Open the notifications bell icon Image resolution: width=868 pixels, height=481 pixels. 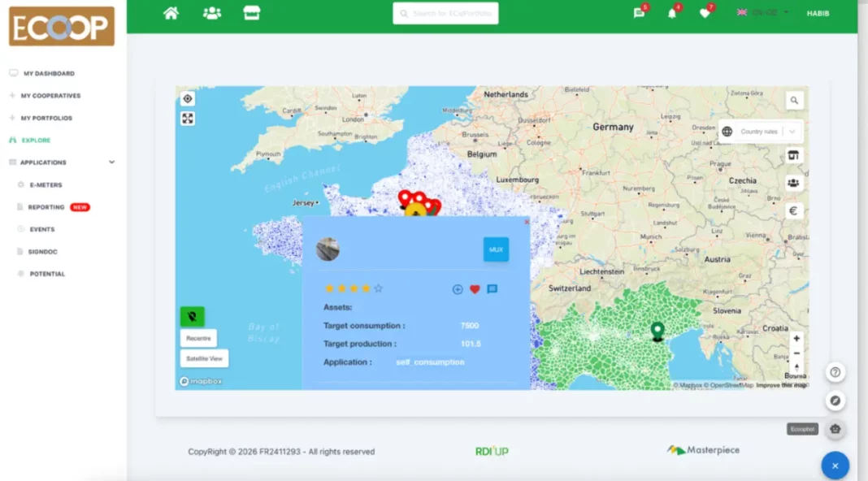coord(672,13)
